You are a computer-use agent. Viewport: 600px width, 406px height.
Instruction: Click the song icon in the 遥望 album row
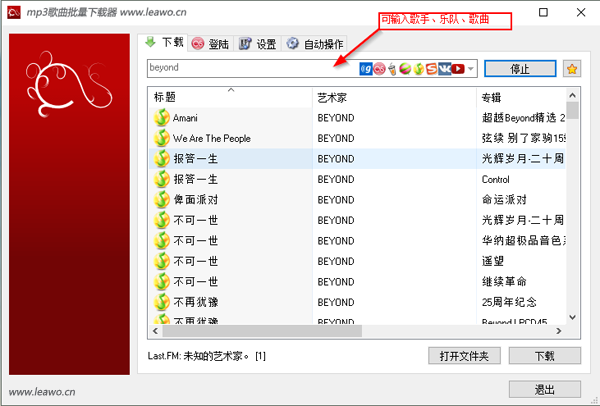click(161, 261)
